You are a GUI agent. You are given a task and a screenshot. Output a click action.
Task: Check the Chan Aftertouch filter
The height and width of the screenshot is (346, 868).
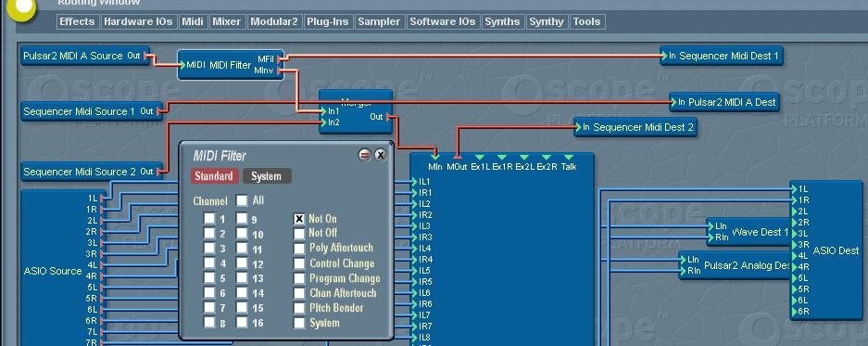[x=299, y=292]
